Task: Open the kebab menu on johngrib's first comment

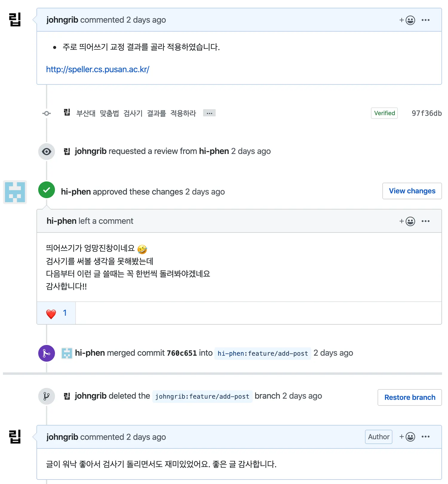Action: tap(426, 20)
